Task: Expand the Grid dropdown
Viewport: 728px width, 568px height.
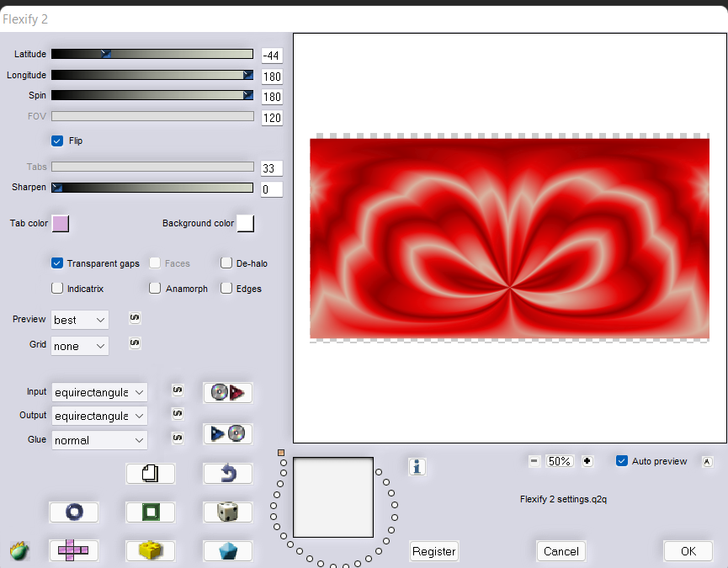Action: point(80,346)
